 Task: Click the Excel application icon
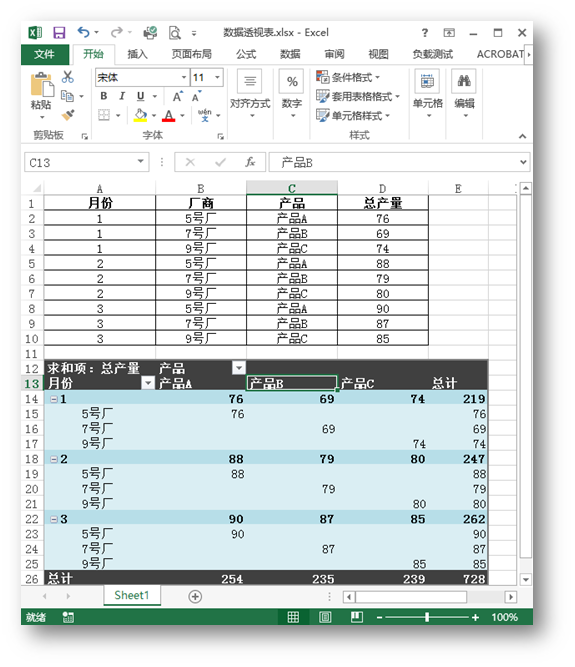(35, 33)
